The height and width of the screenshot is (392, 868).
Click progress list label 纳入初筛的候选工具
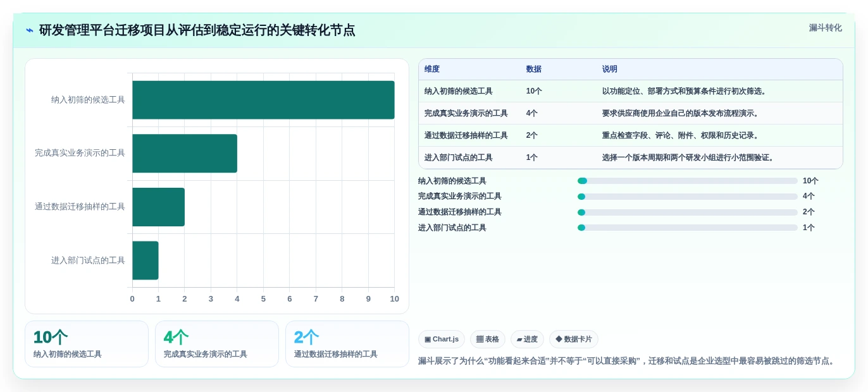[x=452, y=181]
